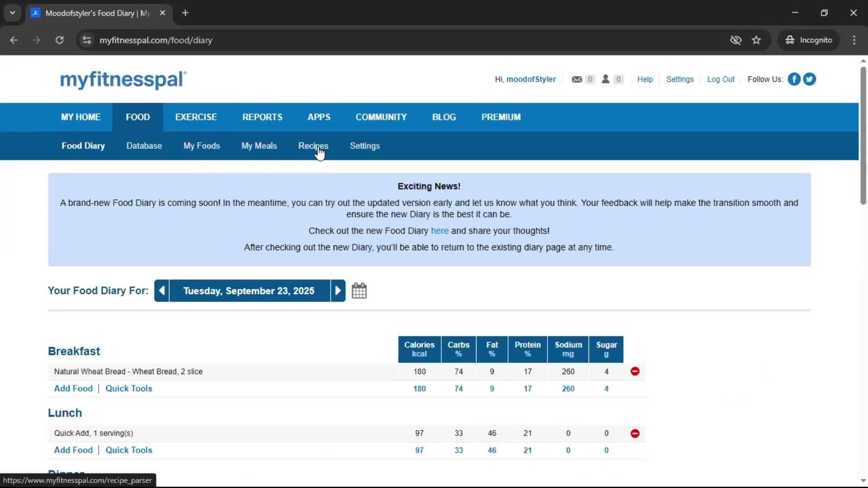Add Food to Breakfast
Screen dimensions: 868x488
(73, 389)
